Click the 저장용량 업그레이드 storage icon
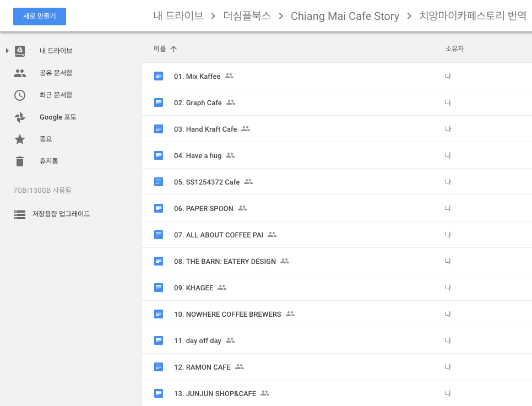The width and height of the screenshot is (532, 406). [x=20, y=214]
